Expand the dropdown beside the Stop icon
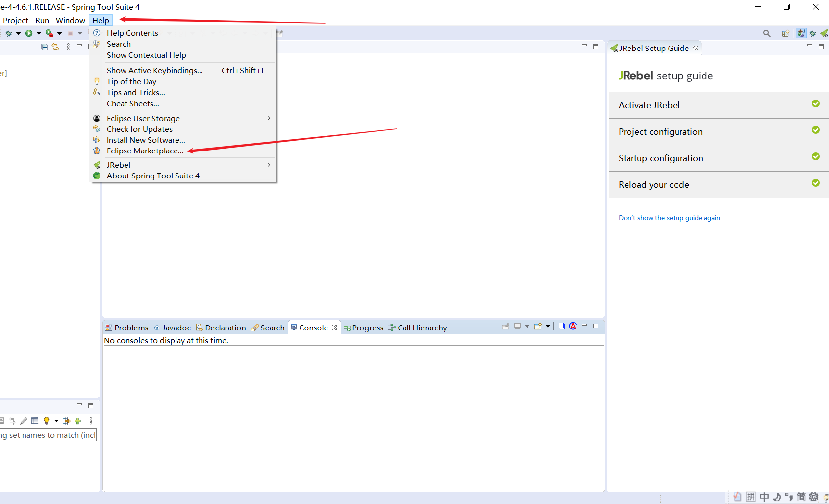 80,33
